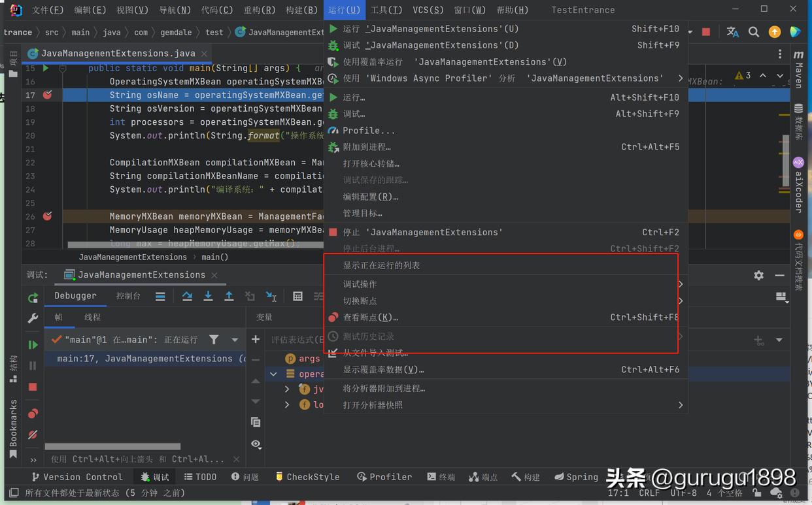Switch to the 控制台 tab
The image size is (812, 505).
click(127, 295)
